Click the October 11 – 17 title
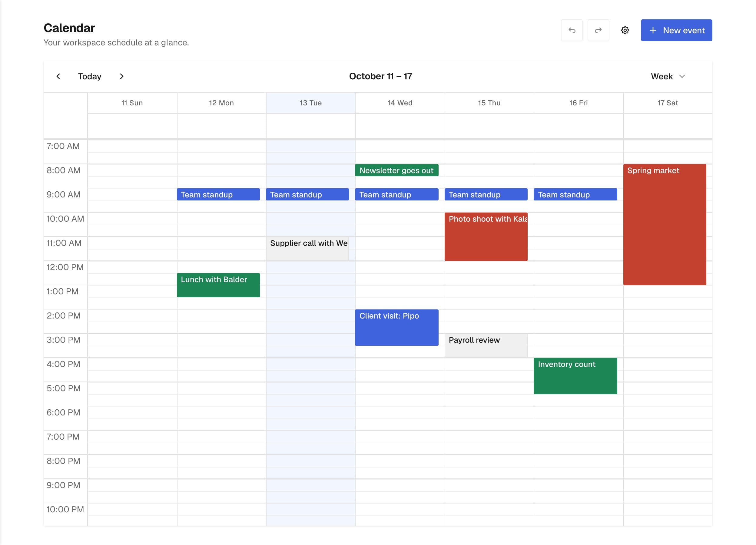This screenshot has width=756, height=545. (x=380, y=76)
